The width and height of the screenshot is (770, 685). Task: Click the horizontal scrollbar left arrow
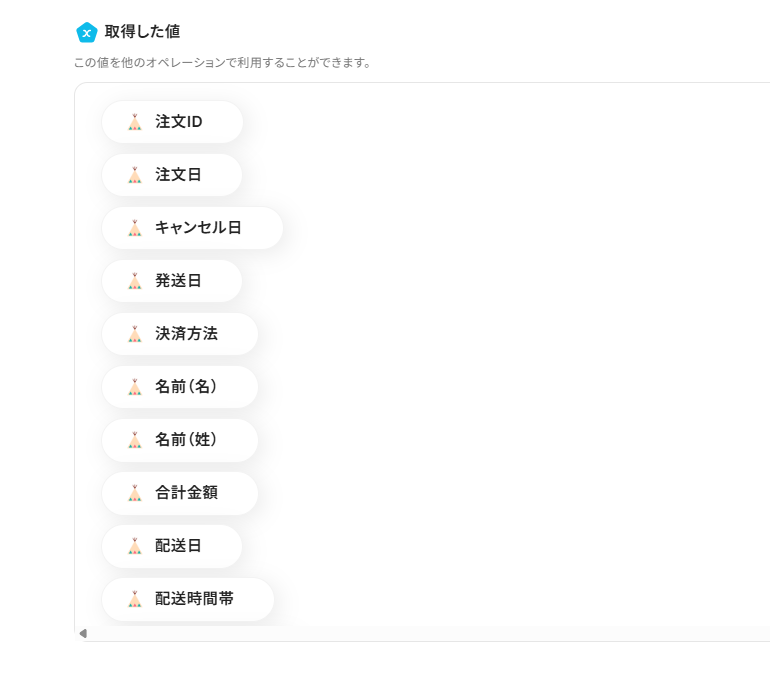coord(83,633)
